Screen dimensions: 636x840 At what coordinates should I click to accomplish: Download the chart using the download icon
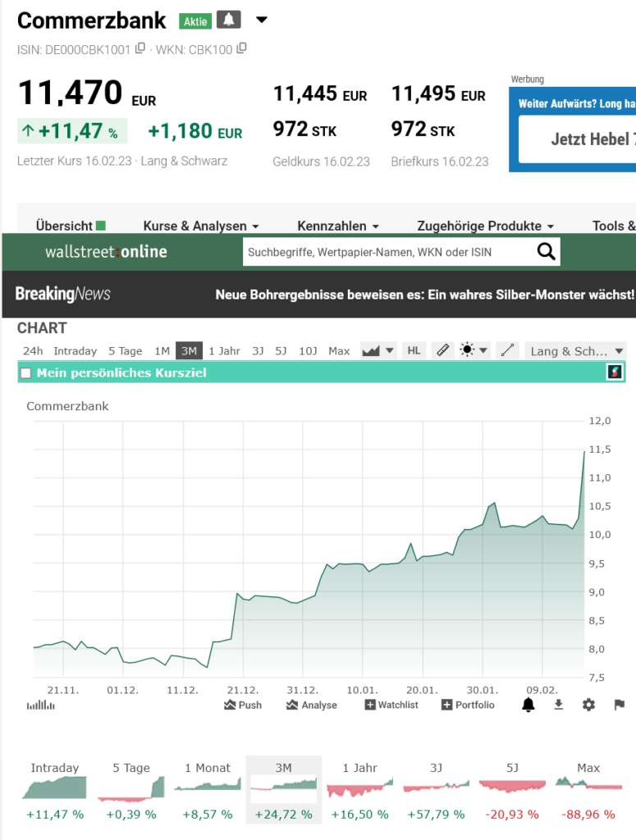point(559,704)
